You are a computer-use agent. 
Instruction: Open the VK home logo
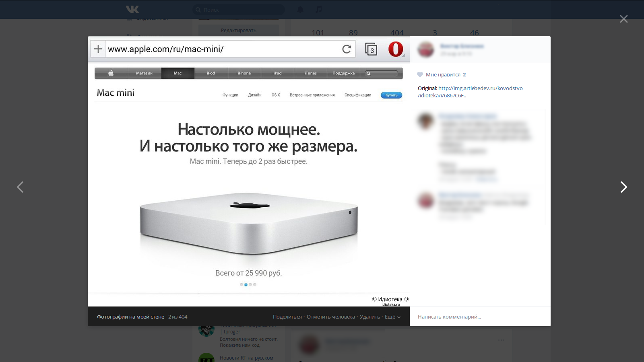click(132, 9)
